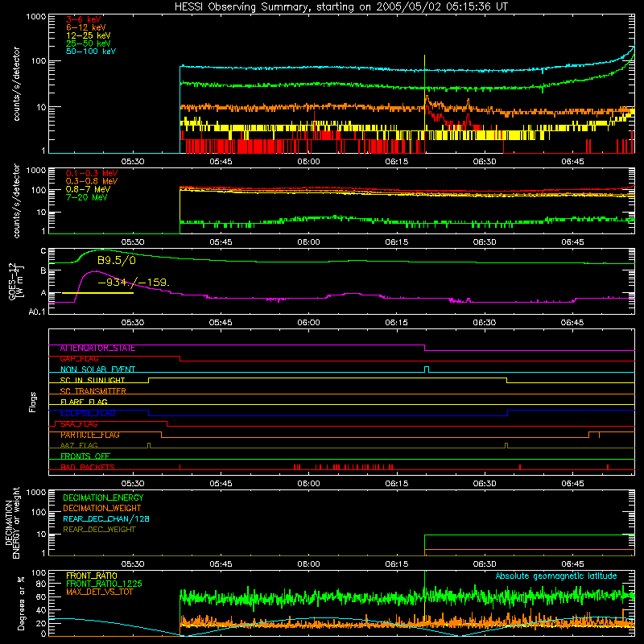Viewport: 644px width, 644px height.
Task: Select the 25-50 keV legend label
Action: 88,43
